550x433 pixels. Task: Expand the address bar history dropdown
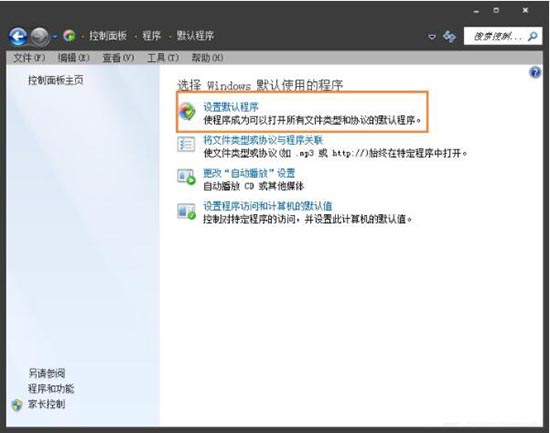(x=432, y=36)
